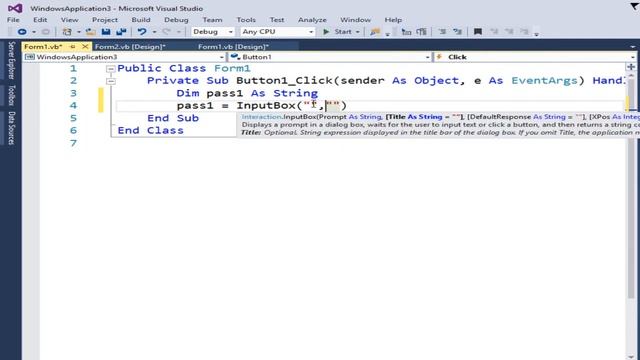Open the Tools menu
The width and height of the screenshot is (640, 360).
(246, 20)
